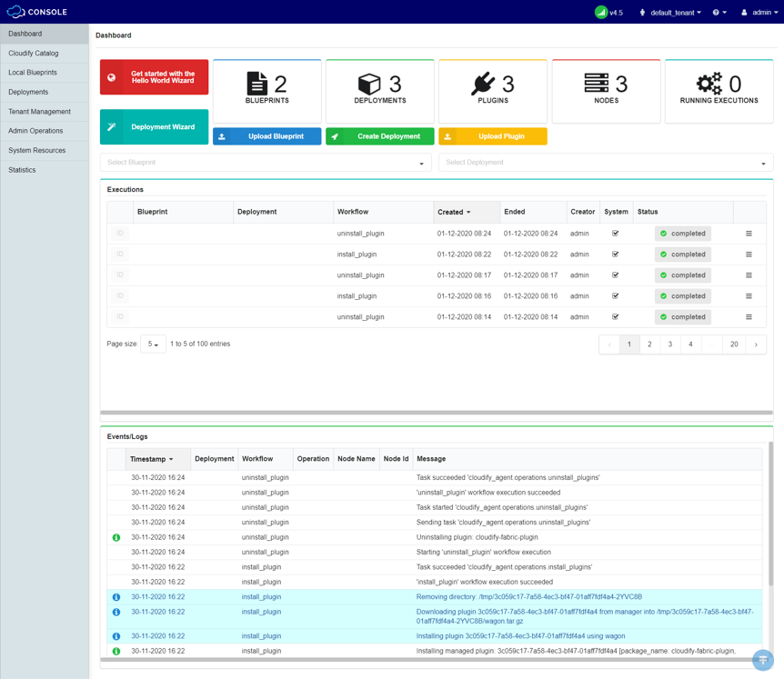Toggle System checkbox in first execution row
Image resolution: width=784 pixels, height=679 pixels.
(x=615, y=234)
